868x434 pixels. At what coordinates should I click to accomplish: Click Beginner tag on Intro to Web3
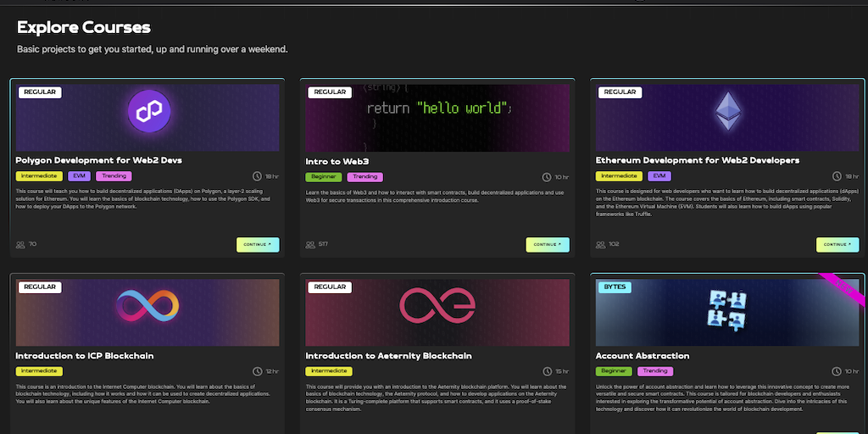point(324,177)
